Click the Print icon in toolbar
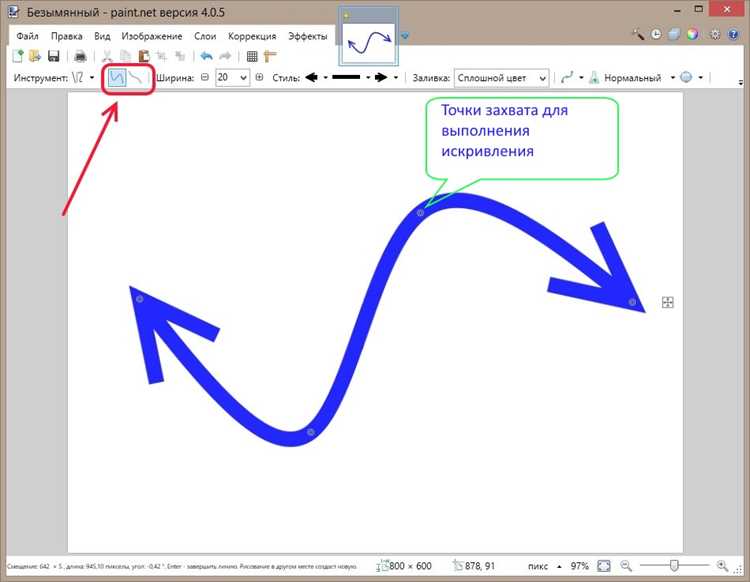Viewport: 750px width, 582px height. [x=80, y=56]
